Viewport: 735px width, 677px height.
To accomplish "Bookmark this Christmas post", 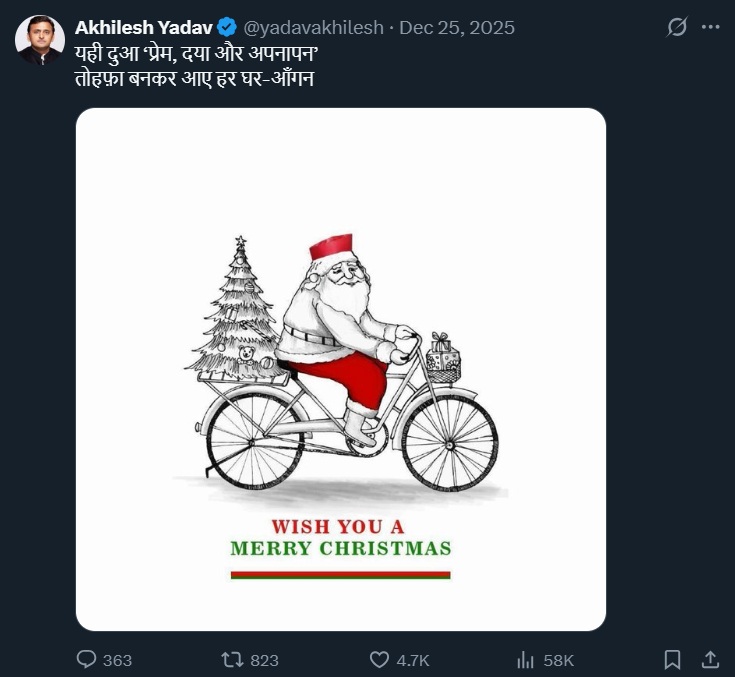I will point(672,660).
